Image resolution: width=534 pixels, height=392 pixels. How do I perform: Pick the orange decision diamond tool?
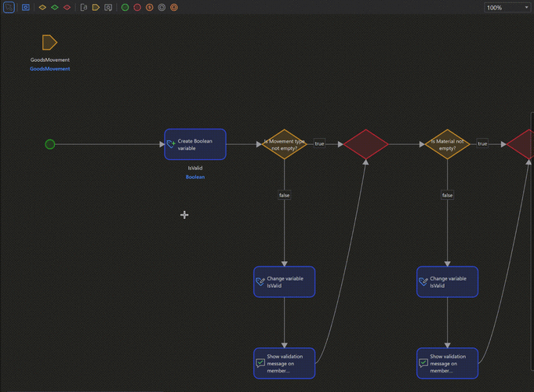(42, 7)
